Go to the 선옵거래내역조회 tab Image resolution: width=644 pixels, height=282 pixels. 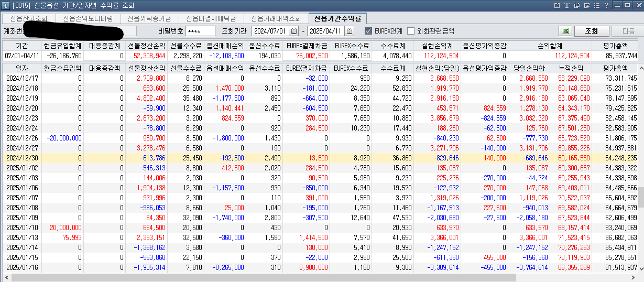point(276,18)
